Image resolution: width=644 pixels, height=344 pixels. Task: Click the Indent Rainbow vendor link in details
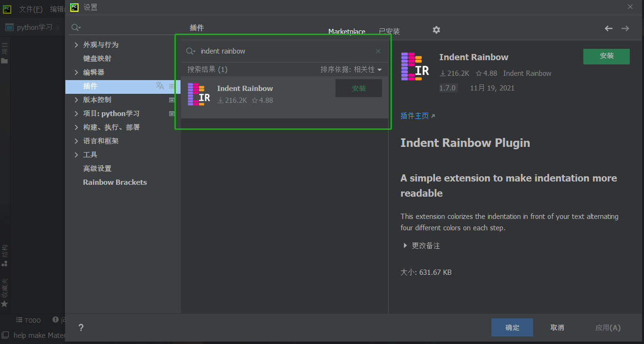[527, 73]
